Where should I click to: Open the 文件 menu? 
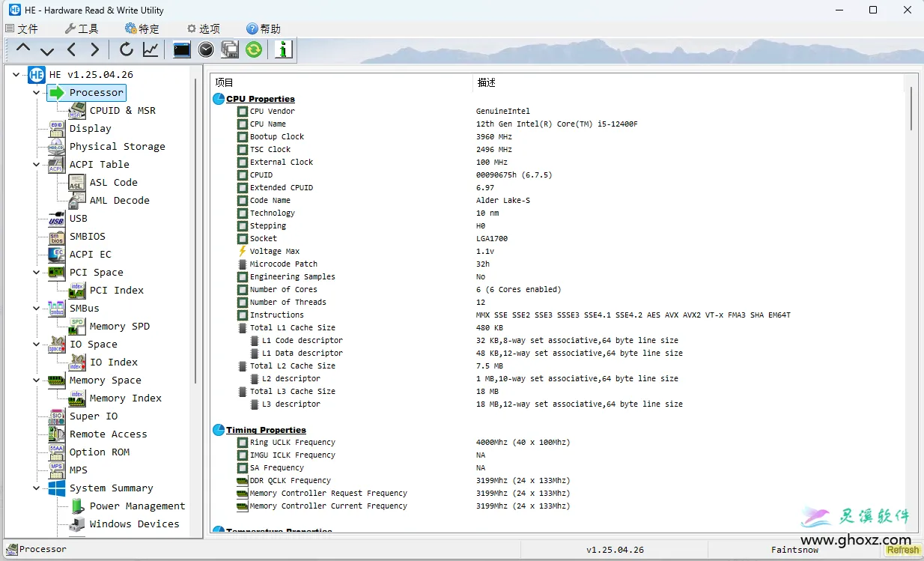[x=22, y=28]
